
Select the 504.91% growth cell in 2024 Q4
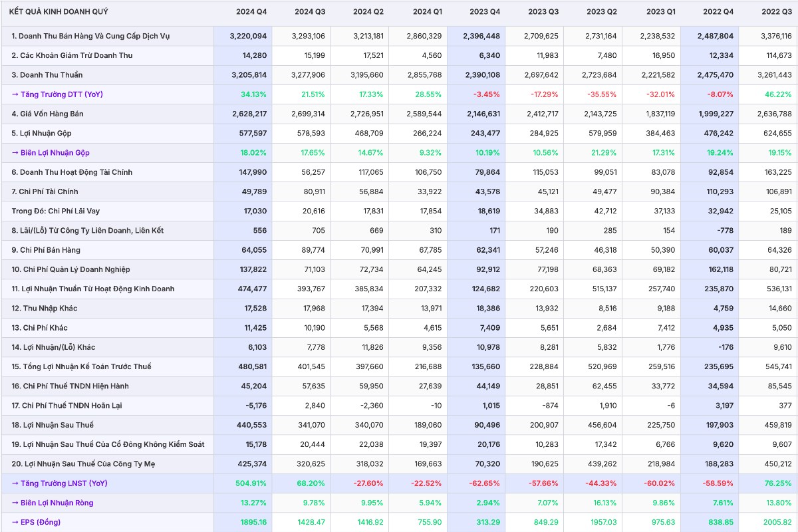pyautogui.click(x=251, y=483)
